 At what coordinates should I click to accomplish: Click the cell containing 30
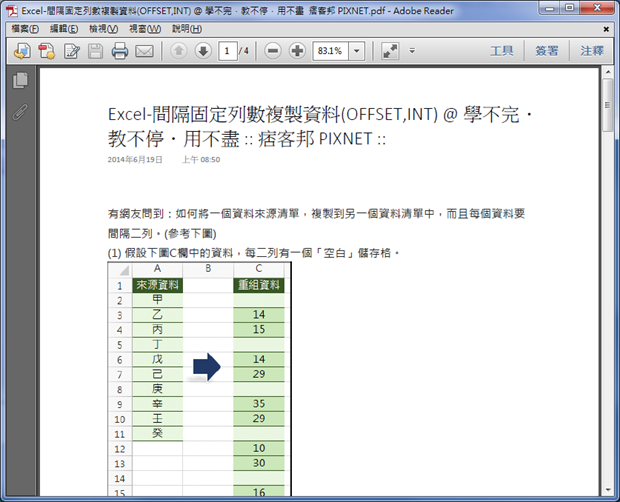[x=259, y=463]
